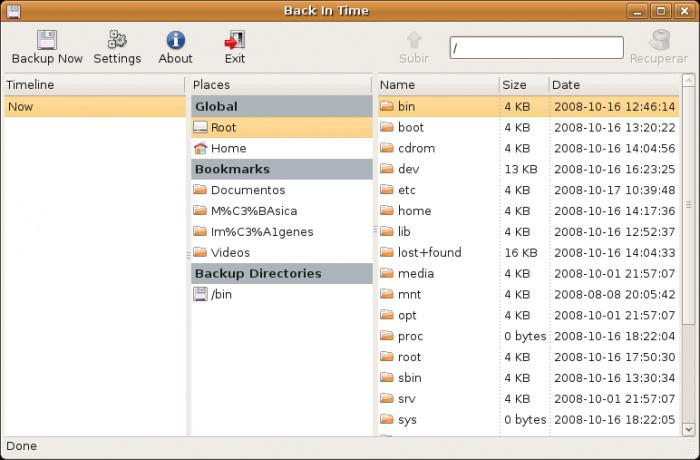700x460 pixels.
Task: Select the etc folder in file list
Action: [x=406, y=190]
